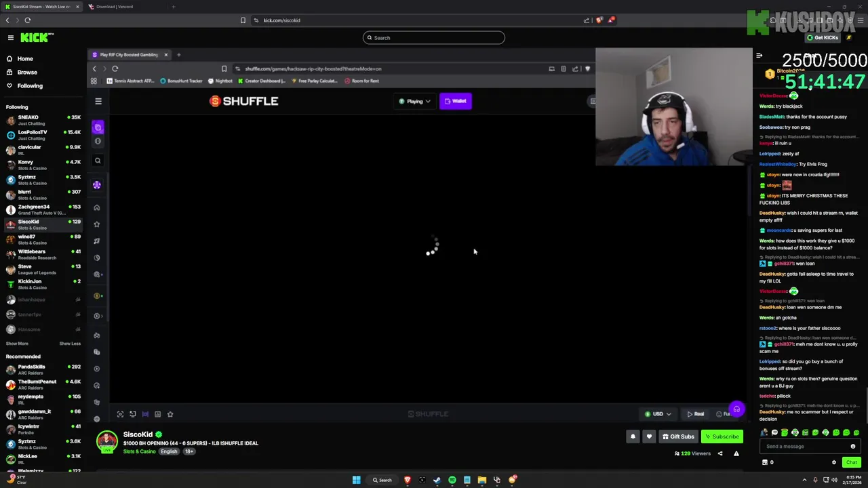The height and width of the screenshot is (488, 868).
Task: Open Spotify from taskbar
Action: pyautogui.click(x=452, y=480)
